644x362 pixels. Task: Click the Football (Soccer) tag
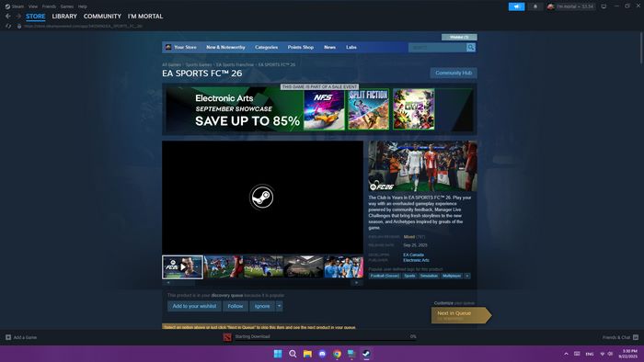tap(385, 276)
